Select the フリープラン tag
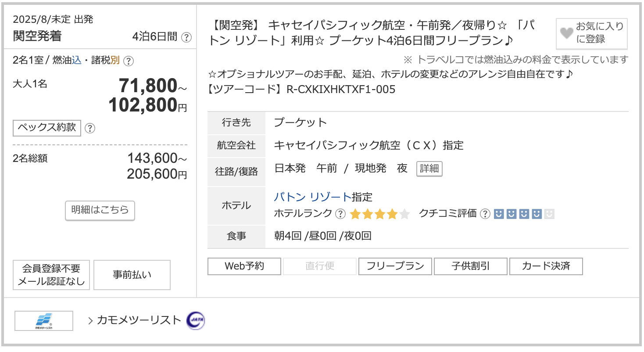Viewport: 644px width, 352px height. (395, 266)
